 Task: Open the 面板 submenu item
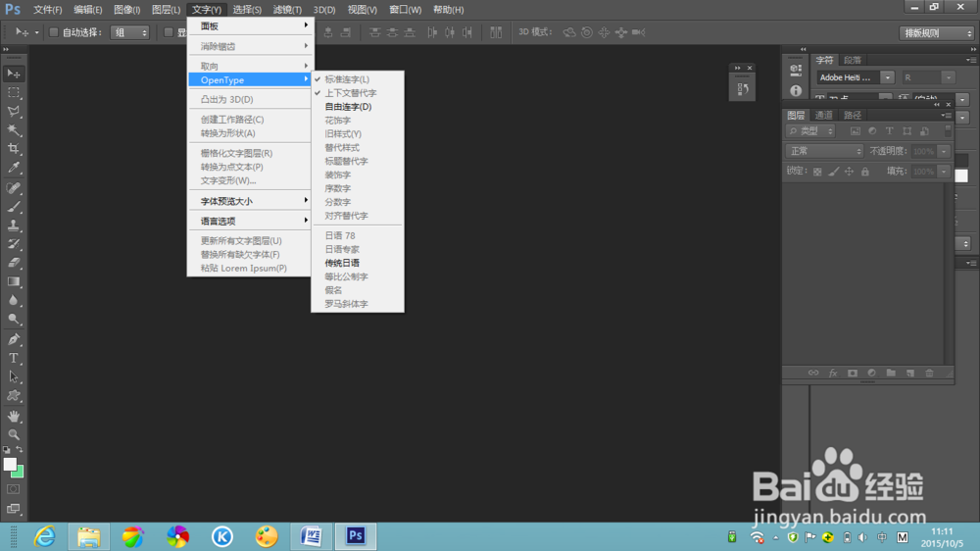pyautogui.click(x=250, y=26)
